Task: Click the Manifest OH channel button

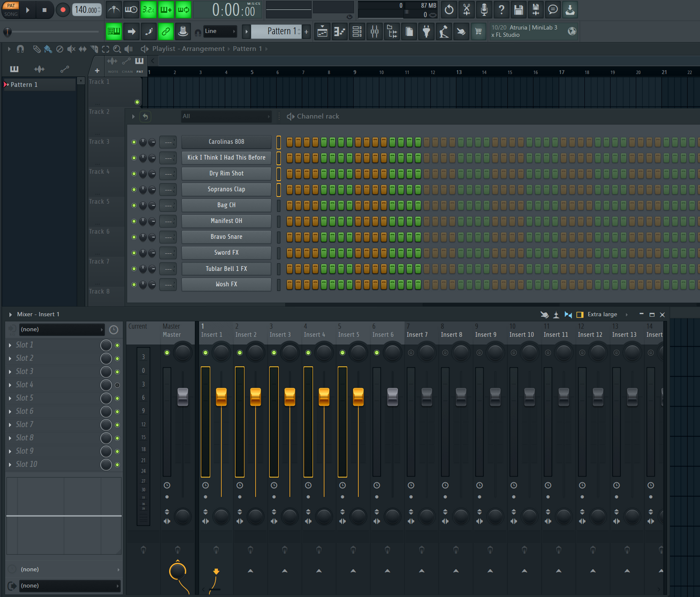Action: [x=226, y=221]
